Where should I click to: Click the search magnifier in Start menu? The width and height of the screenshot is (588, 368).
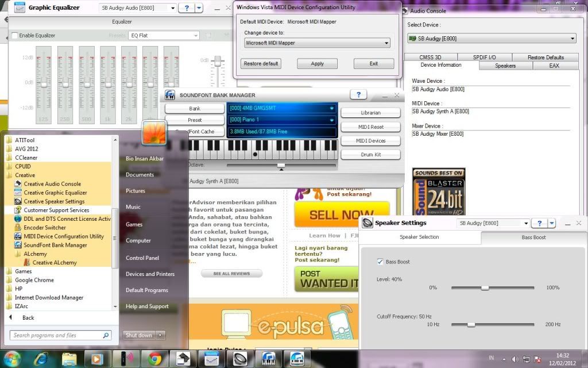click(106, 335)
